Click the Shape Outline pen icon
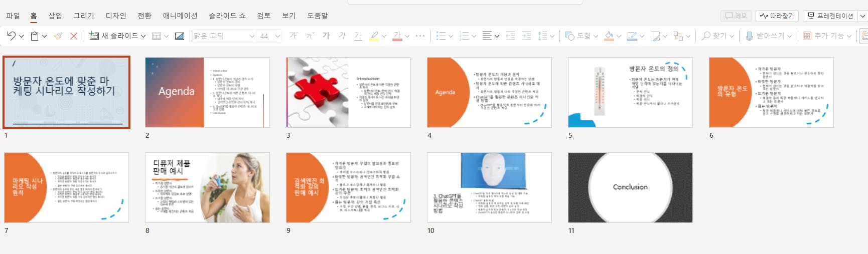868x254 pixels. point(632,36)
